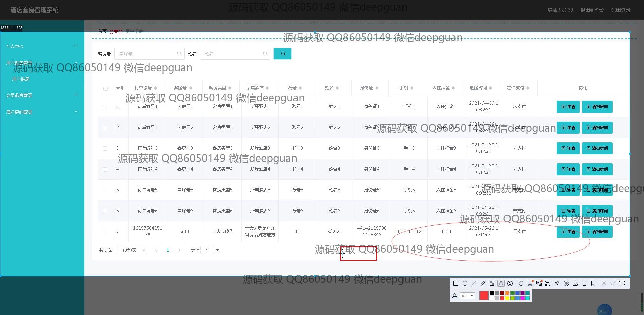Image resolution: width=644 pixels, height=315 pixels.
Task: Click the teal search magnifier button
Action: [x=283, y=54]
